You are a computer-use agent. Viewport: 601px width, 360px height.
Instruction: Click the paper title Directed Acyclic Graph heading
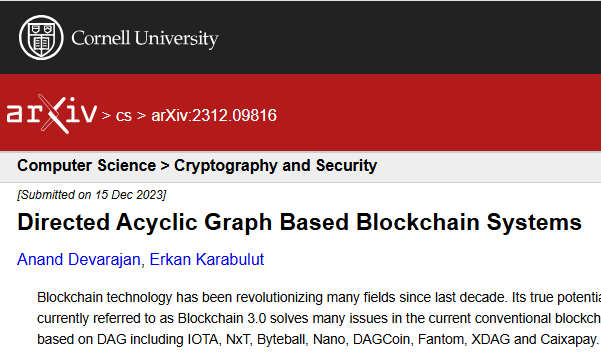click(x=299, y=222)
